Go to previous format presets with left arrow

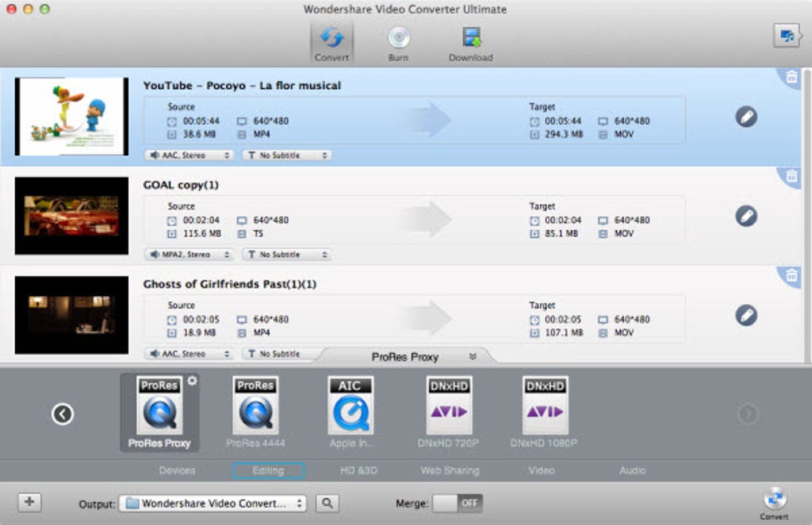(63, 414)
